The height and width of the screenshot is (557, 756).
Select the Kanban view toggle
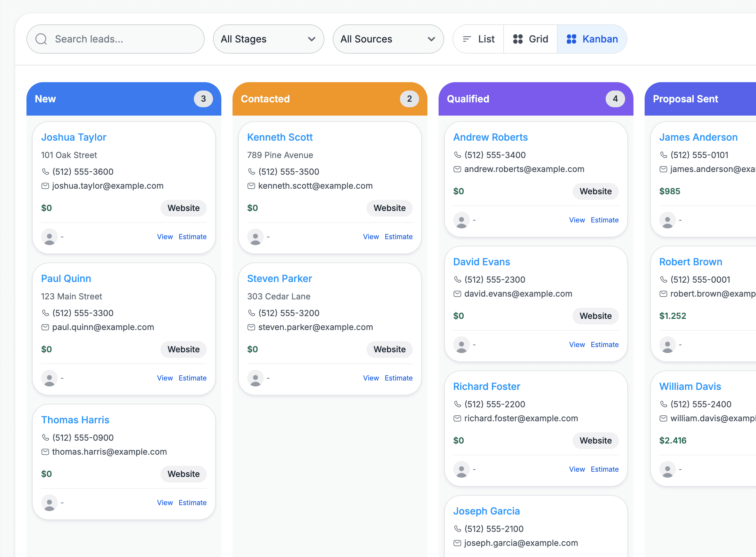tap(592, 39)
